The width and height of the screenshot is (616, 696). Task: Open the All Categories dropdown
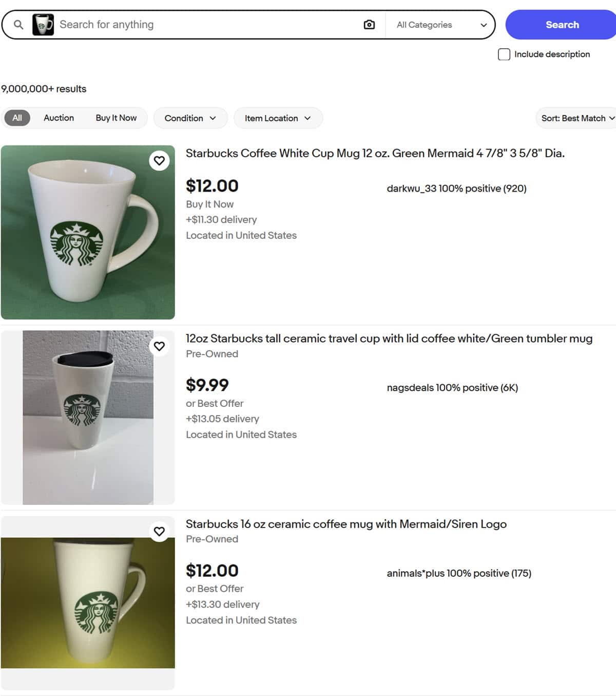[x=441, y=25]
